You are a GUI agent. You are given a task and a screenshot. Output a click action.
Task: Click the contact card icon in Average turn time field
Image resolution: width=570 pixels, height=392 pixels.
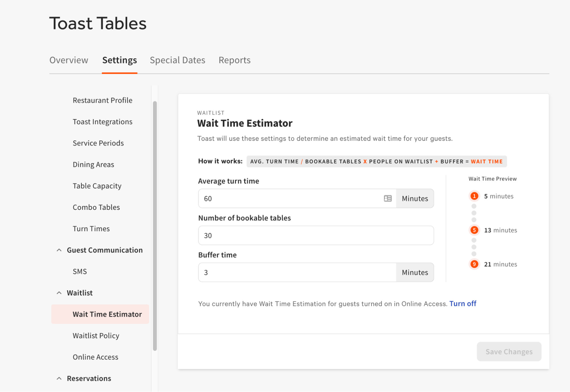click(x=388, y=198)
